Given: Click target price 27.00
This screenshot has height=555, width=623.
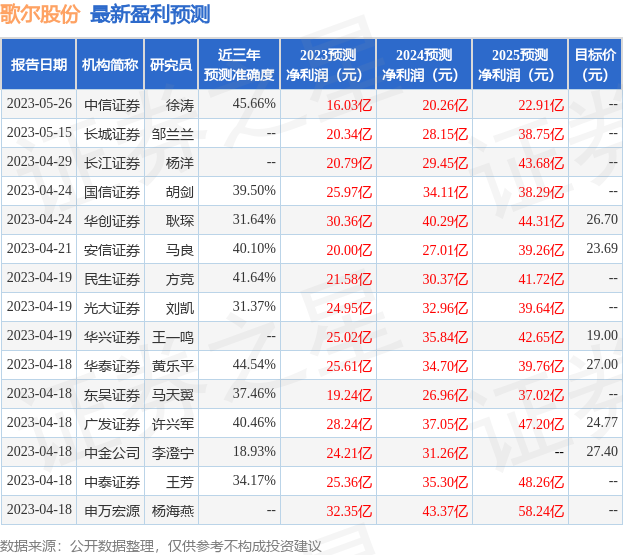Looking at the screenshot, I should coord(602,364).
